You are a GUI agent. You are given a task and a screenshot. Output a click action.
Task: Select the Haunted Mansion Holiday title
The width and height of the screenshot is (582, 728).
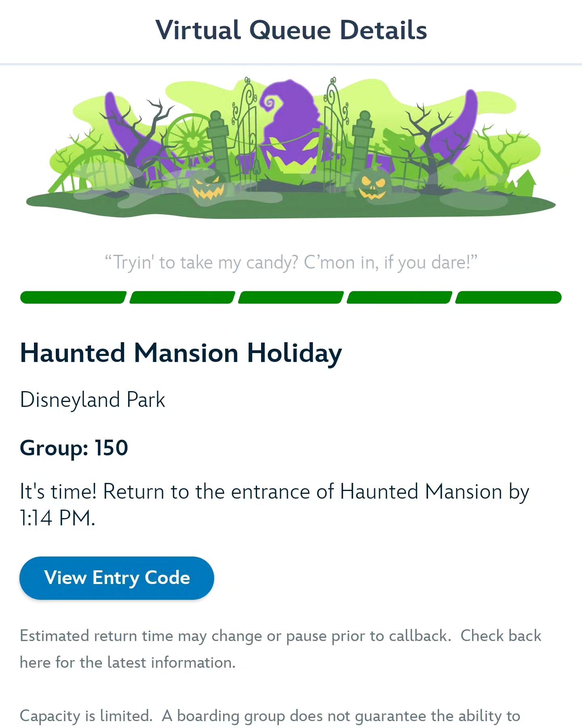181,353
